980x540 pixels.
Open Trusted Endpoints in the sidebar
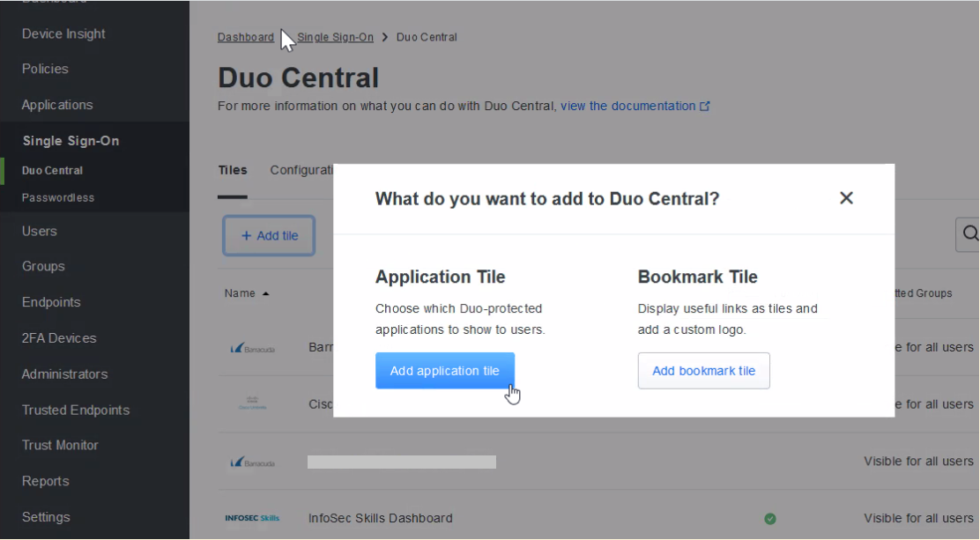(x=76, y=410)
